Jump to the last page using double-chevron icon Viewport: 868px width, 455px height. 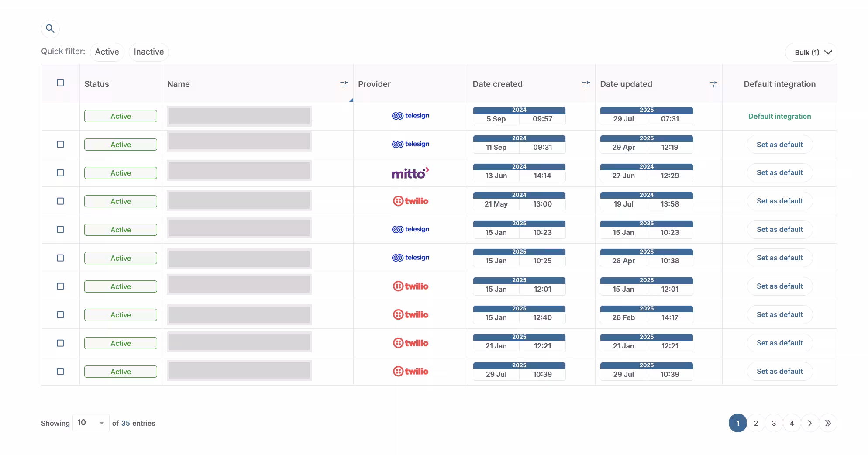point(828,423)
